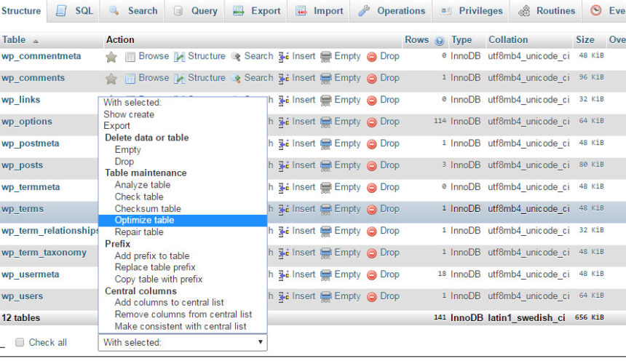
Task: Switch to the Structure tab
Action: coord(21,11)
